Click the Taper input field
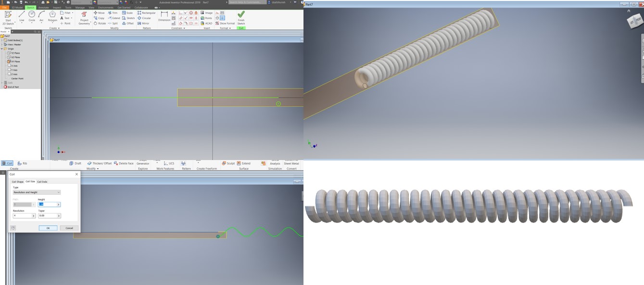Screen dimensions: 644x285 coord(49,216)
